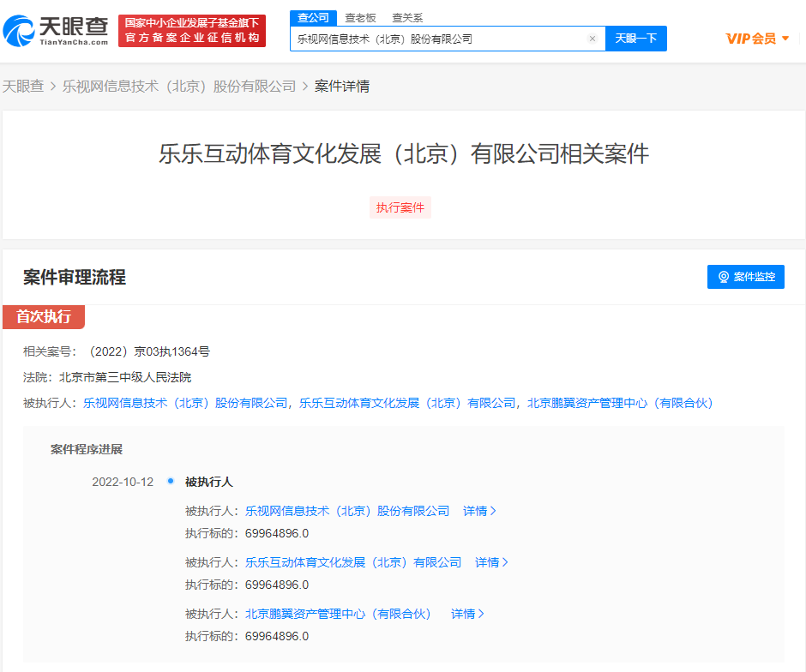Click the blue timeline dot for 2022-10-12

coord(171,481)
